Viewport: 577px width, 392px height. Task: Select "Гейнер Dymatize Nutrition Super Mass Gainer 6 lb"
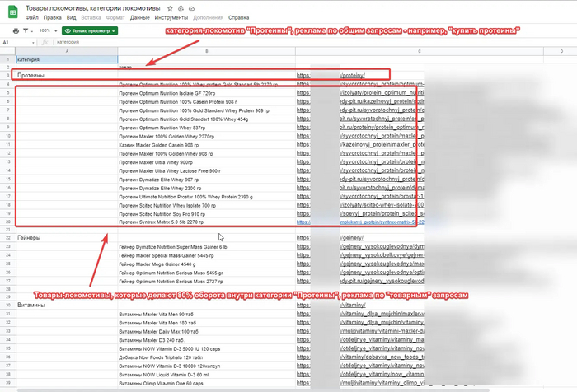(x=206, y=247)
